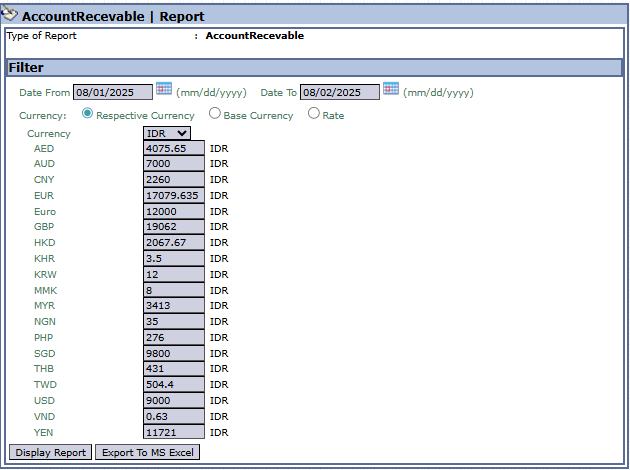This screenshot has width=630, height=470.
Task: Select the Rate radio button
Action: tap(314, 114)
